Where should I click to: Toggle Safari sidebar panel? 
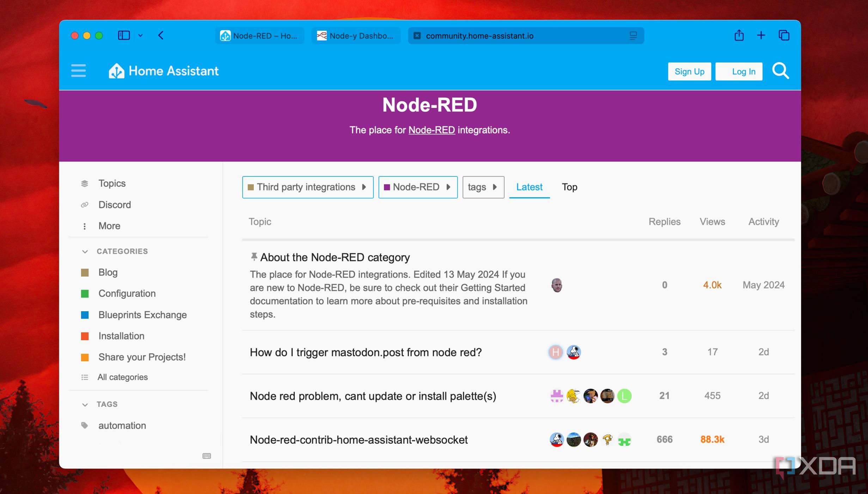pyautogui.click(x=124, y=36)
